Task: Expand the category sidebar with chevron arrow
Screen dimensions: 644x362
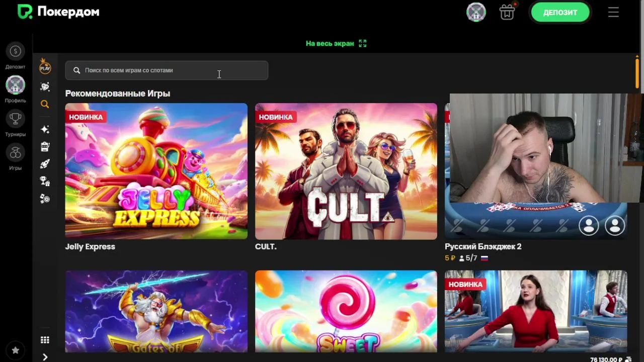Action: click(x=45, y=357)
